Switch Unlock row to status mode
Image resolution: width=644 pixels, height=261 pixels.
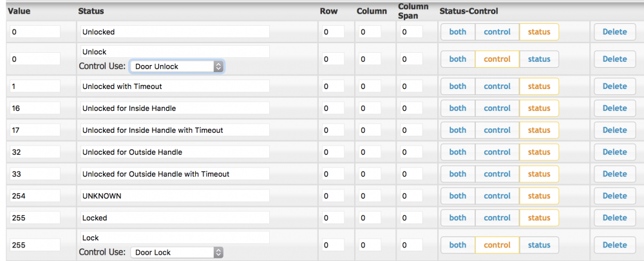[539, 59]
